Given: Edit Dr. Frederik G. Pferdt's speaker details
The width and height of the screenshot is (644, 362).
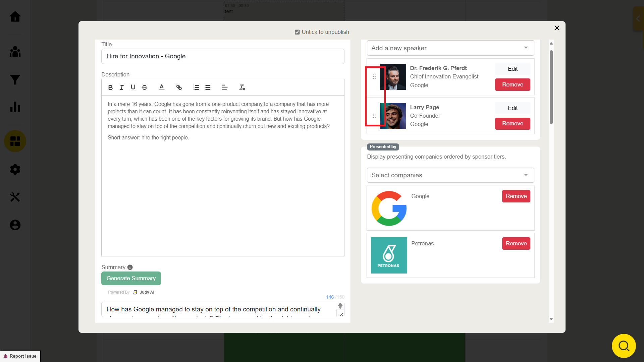Looking at the screenshot, I should 512,69.
